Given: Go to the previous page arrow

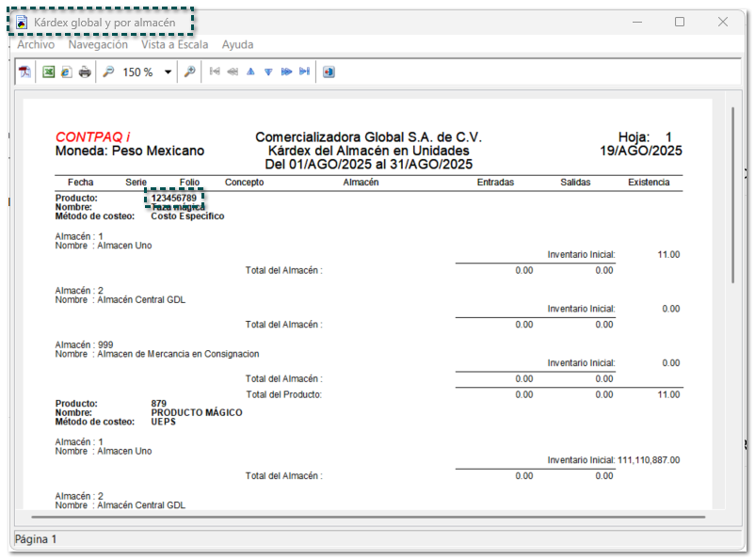Looking at the screenshot, I should point(250,72).
